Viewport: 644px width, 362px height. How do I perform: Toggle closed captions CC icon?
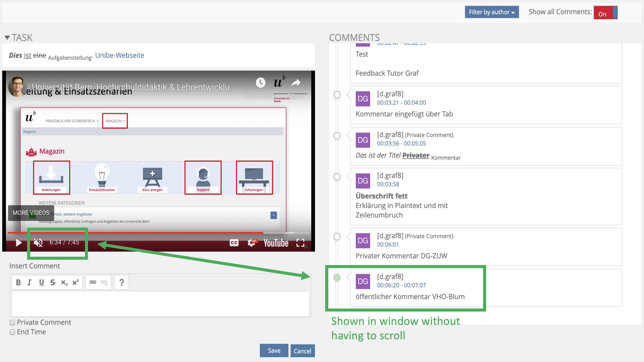234,243
